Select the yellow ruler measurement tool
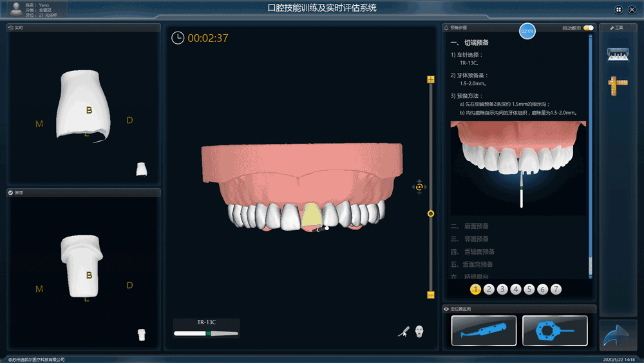Screen dimensions: 644x363 pyautogui.click(x=618, y=84)
